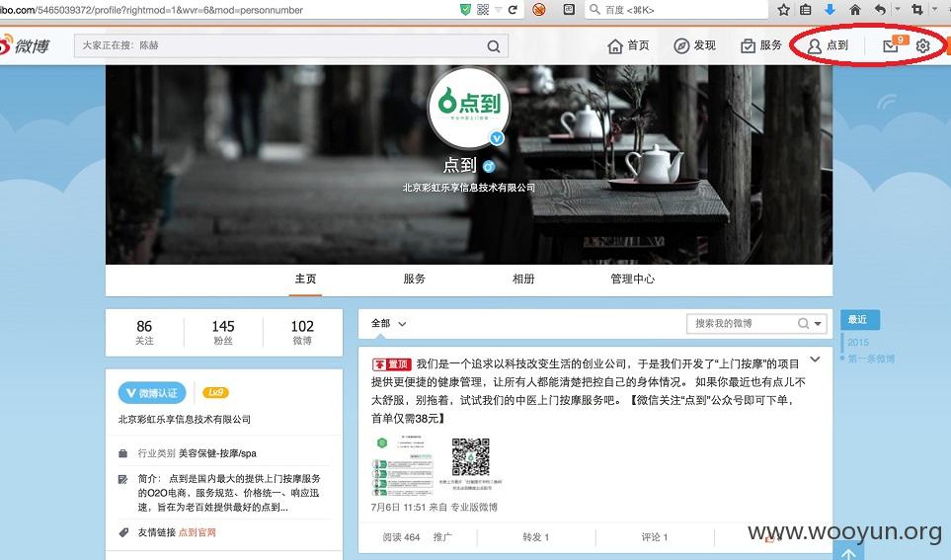Viewport: 951px width, 560px height.
Task: Click 简介 edit note icon
Action: point(123,479)
